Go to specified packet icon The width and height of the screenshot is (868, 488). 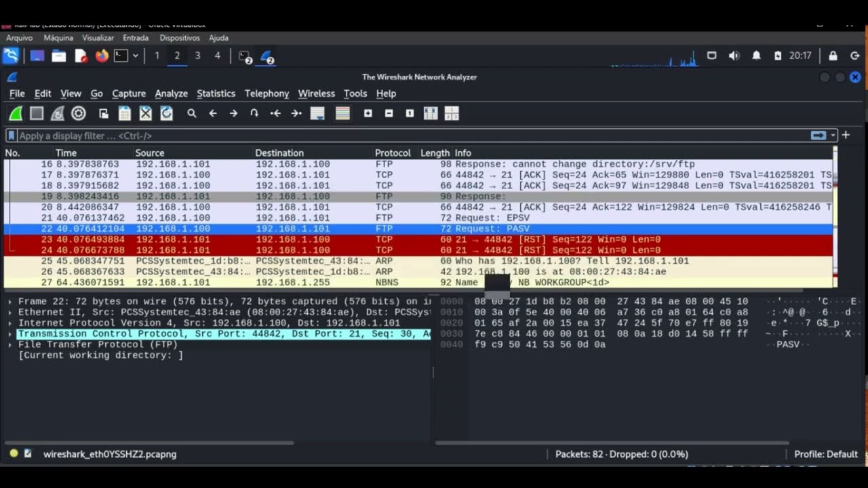tap(254, 114)
